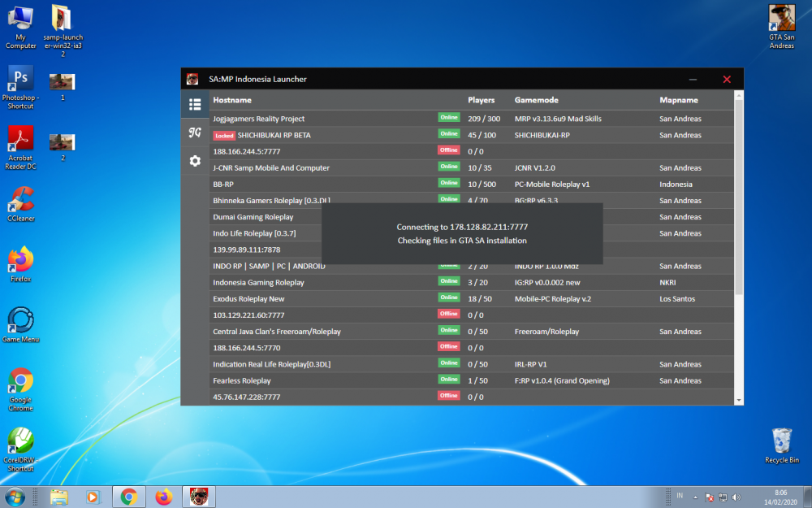Select 188.166.244.5:7770 server row
The height and width of the screenshot is (508, 812).
click(472, 348)
